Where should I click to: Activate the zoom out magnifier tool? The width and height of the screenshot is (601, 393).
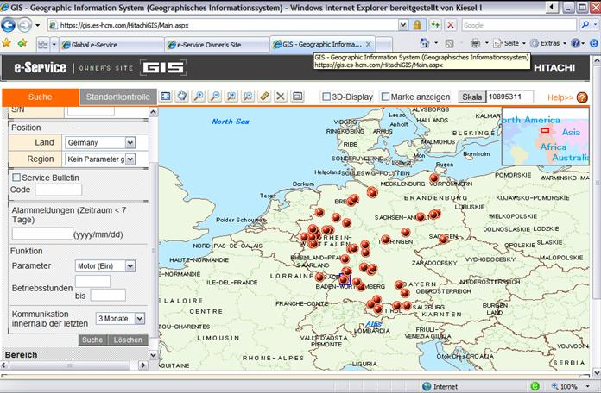point(215,96)
